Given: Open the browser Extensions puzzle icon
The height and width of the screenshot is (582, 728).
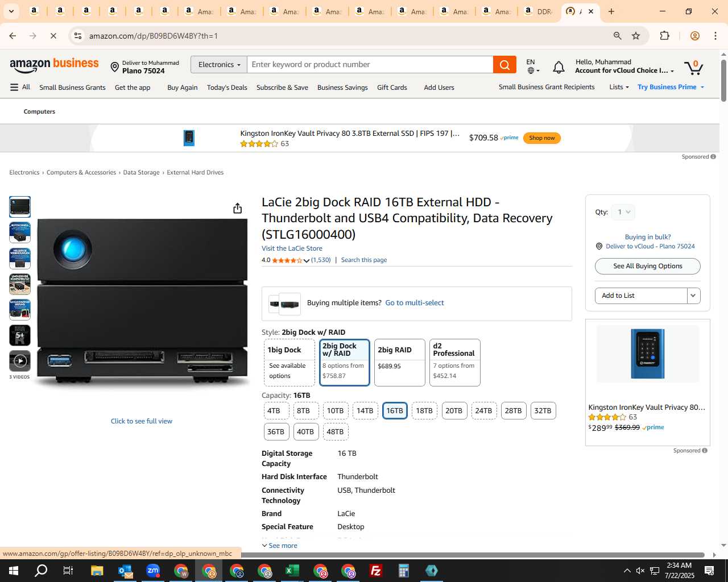Looking at the screenshot, I should pyautogui.click(x=664, y=36).
